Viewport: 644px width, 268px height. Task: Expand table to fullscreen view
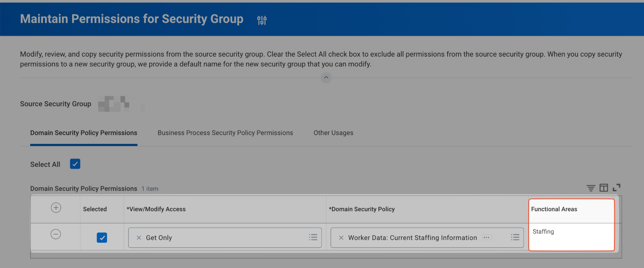616,188
